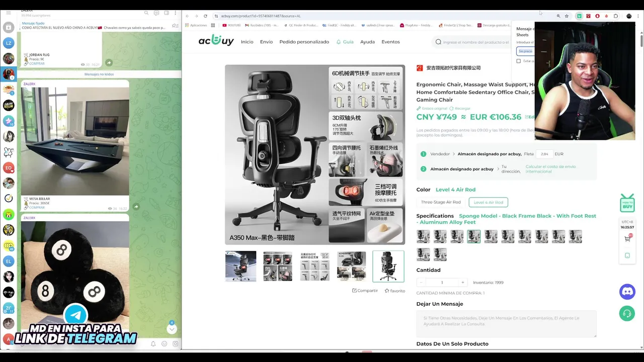
Task: Select the highlighted fourth specification swatch
Action: 473,236
